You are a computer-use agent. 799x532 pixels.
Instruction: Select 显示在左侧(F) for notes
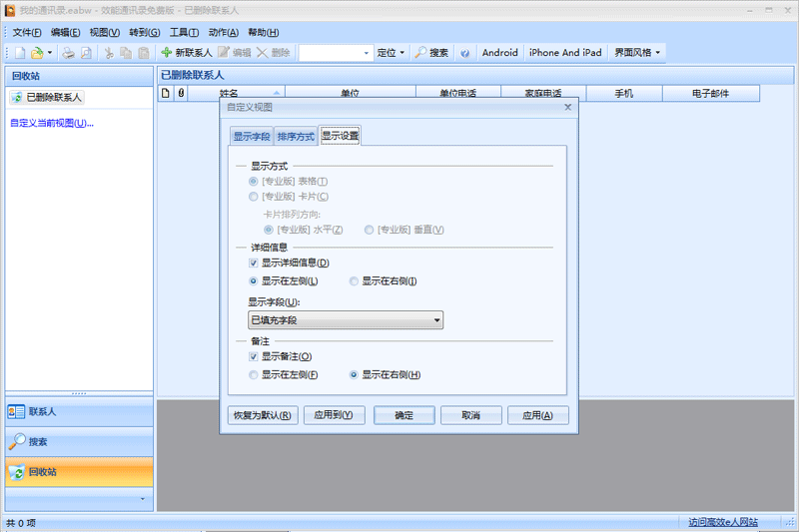pos(253,375)
